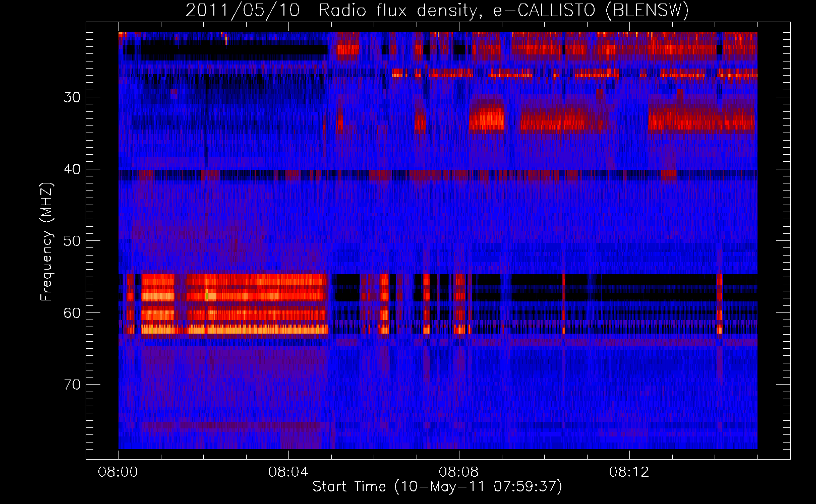Click the 40 frequency tick label
The width and height of the screenshot is (816, 504).
pos(72,169)
